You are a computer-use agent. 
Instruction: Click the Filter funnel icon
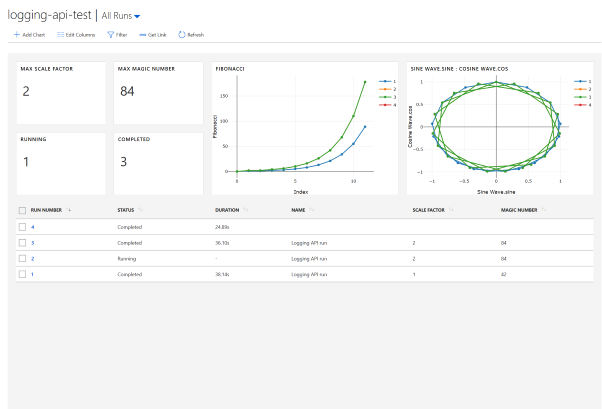111,34
